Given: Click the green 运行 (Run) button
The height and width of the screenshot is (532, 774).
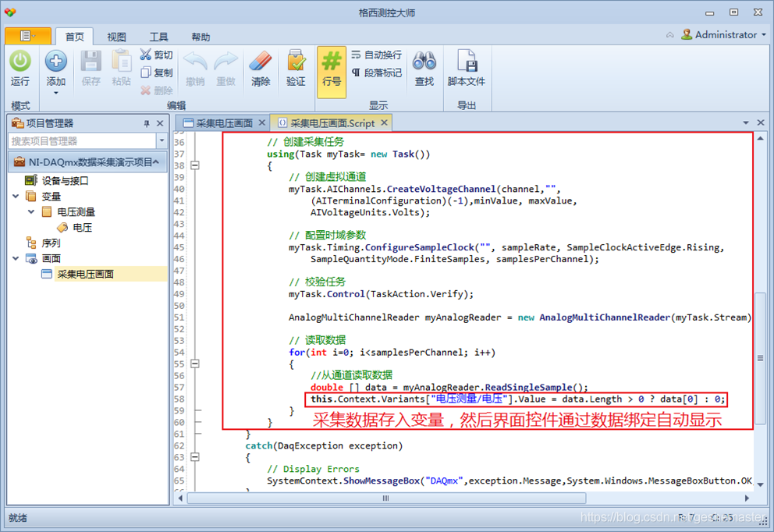Looking at the screenshot, I should [20, 63].
